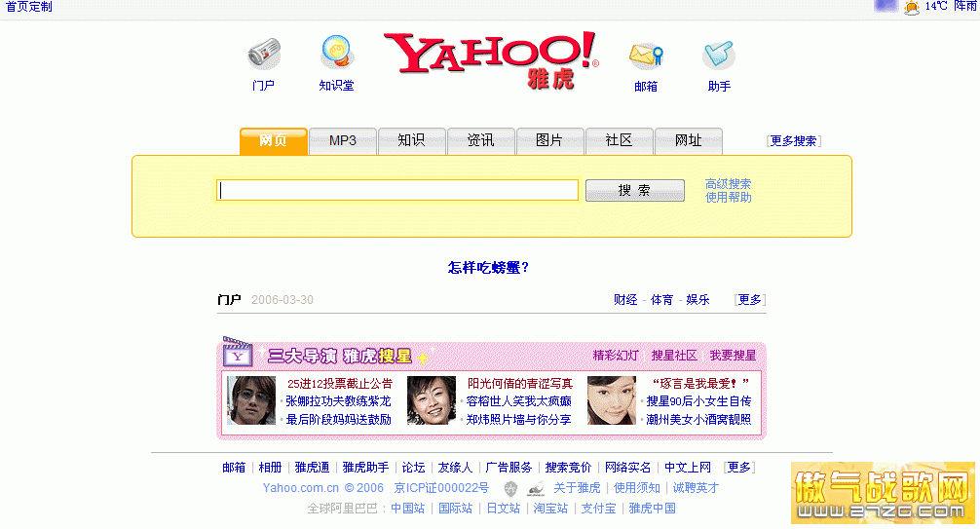Open 广告服务 footer link

[509, 467]
